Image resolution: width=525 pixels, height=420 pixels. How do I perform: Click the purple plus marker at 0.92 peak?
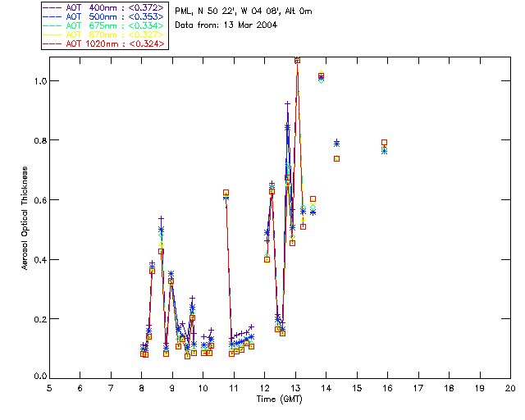287,104
